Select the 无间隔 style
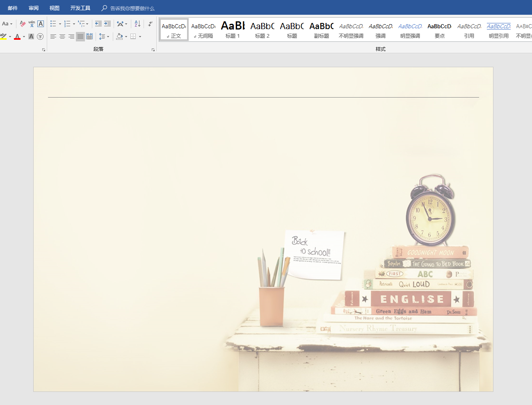 [203, 30]
